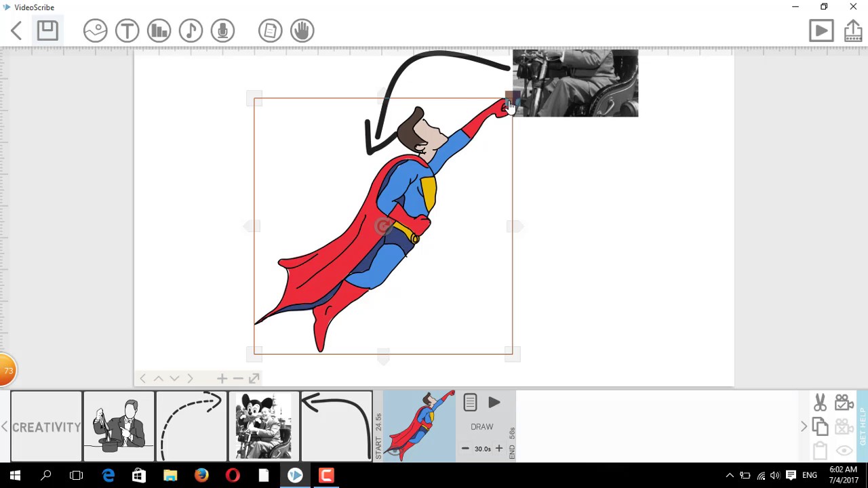868x488 pixels.
Task: Click the red center rotation marker
Action: 384,226
